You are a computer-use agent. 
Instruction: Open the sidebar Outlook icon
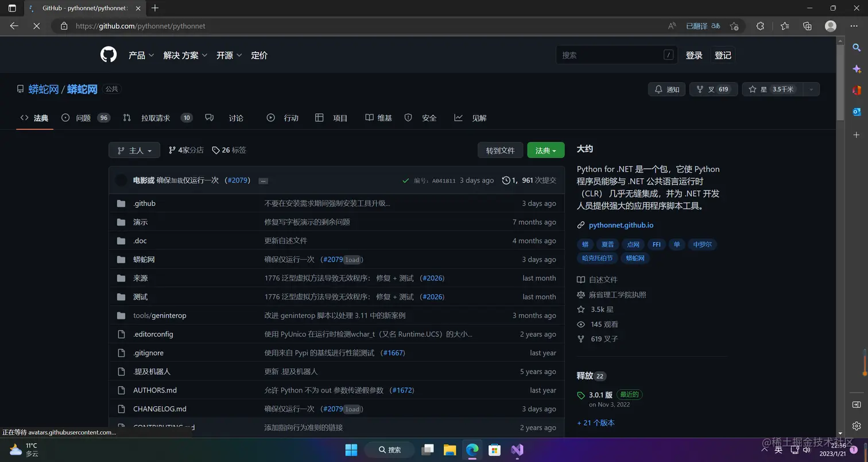[857, 111]
